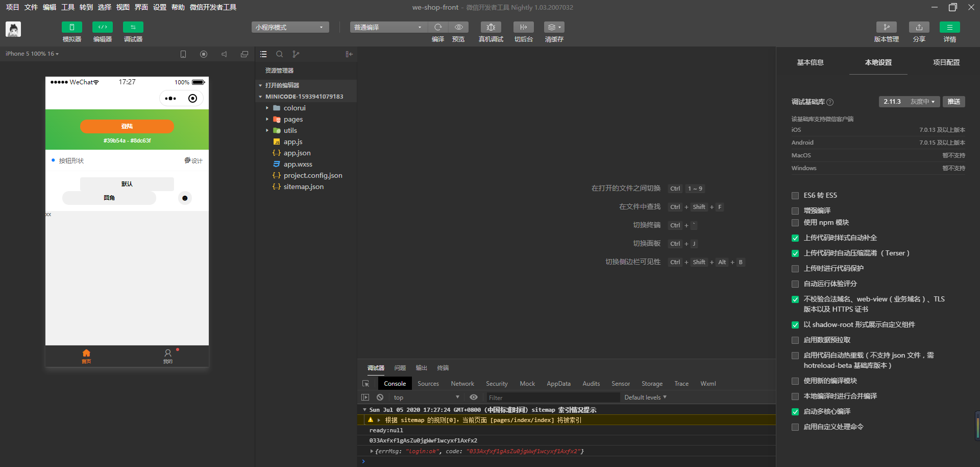Click the element inspector icon in devtools
The width and height of the screenshot is (980, 467).
366,384
